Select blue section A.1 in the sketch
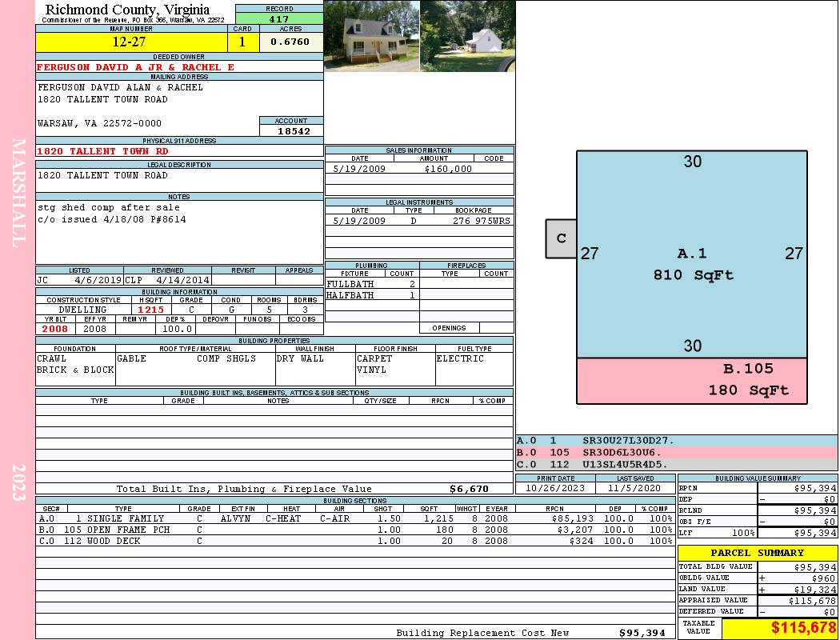 [x=692, y=254]
